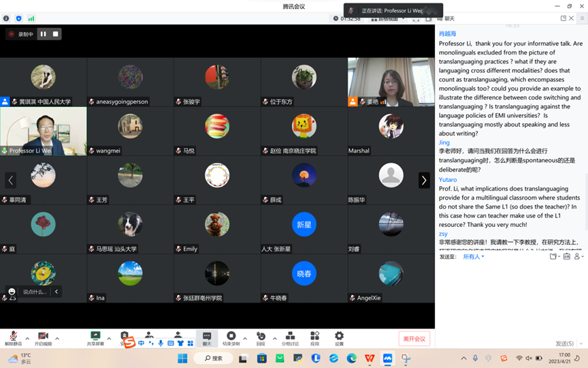Click chat sender name 肖越海
588x368 pixels.
coord(447,33)
